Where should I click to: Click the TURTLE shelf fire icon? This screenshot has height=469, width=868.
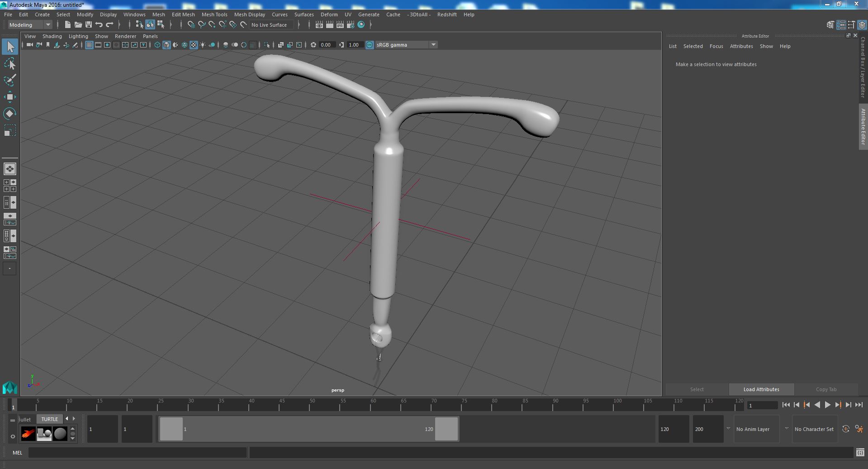28,434
